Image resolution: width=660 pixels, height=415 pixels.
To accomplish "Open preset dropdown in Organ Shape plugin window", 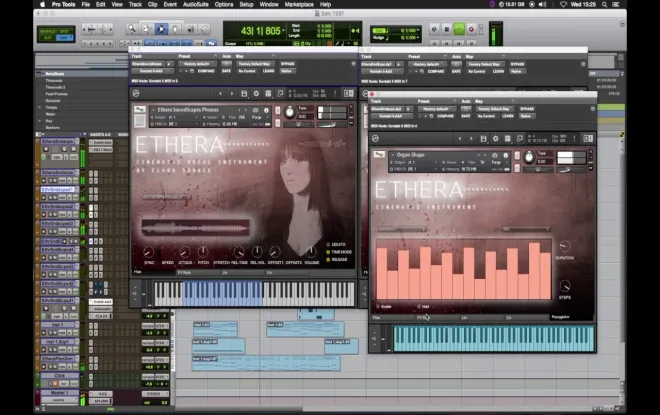I will tap(436, 109).
